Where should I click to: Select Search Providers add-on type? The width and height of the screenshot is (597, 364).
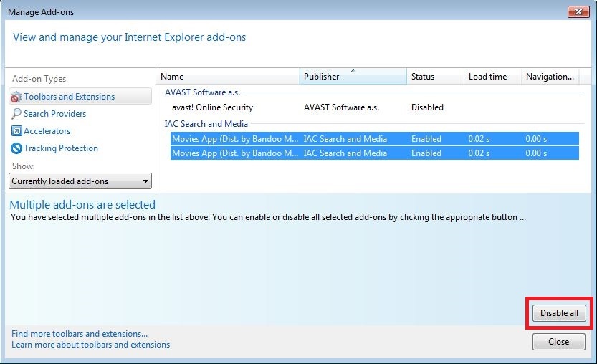pos(54,114)
